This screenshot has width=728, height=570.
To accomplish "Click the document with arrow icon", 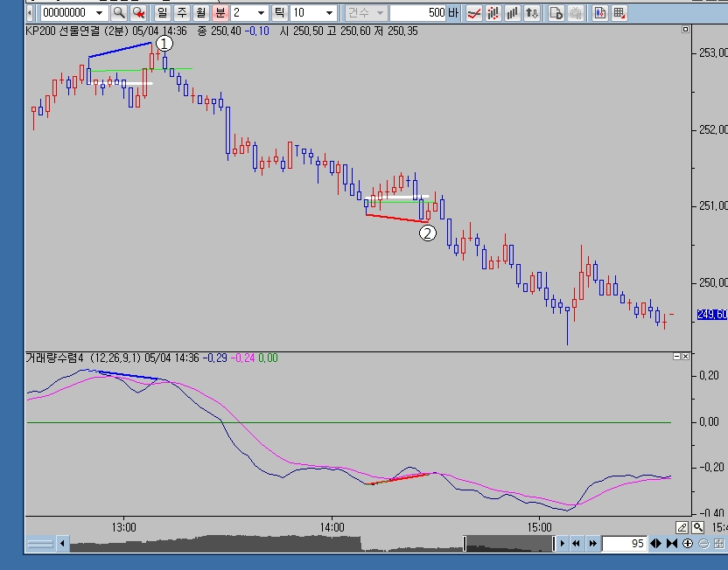I will (556, 13).
